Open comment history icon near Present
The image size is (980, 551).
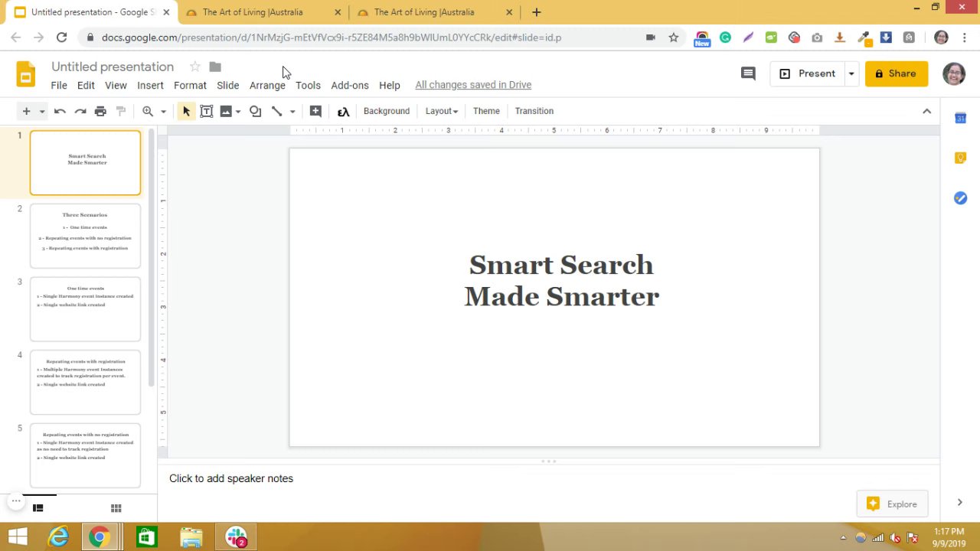click(x=748, y=73)
